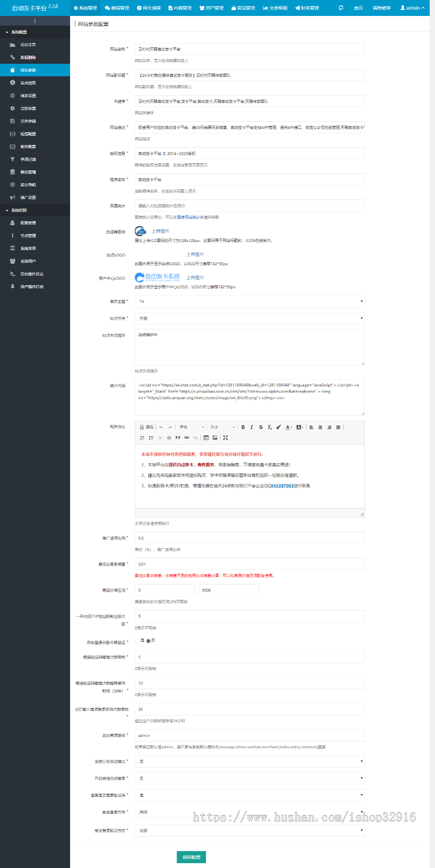Viewport: 435px width, 868px height.
Task: Select the 否 radio for Google token verification
Action: pyautogui.click(x=148, y=641)
